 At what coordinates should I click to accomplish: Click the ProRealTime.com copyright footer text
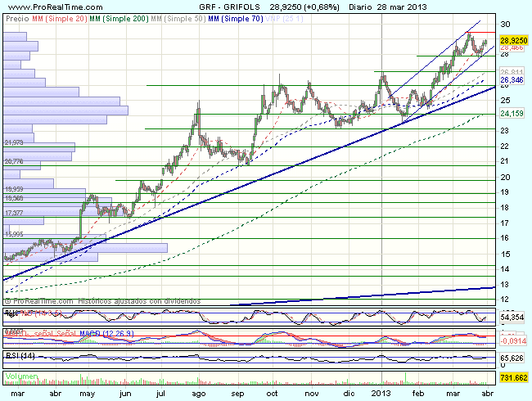pyautogui.click(x=102, y=301)
